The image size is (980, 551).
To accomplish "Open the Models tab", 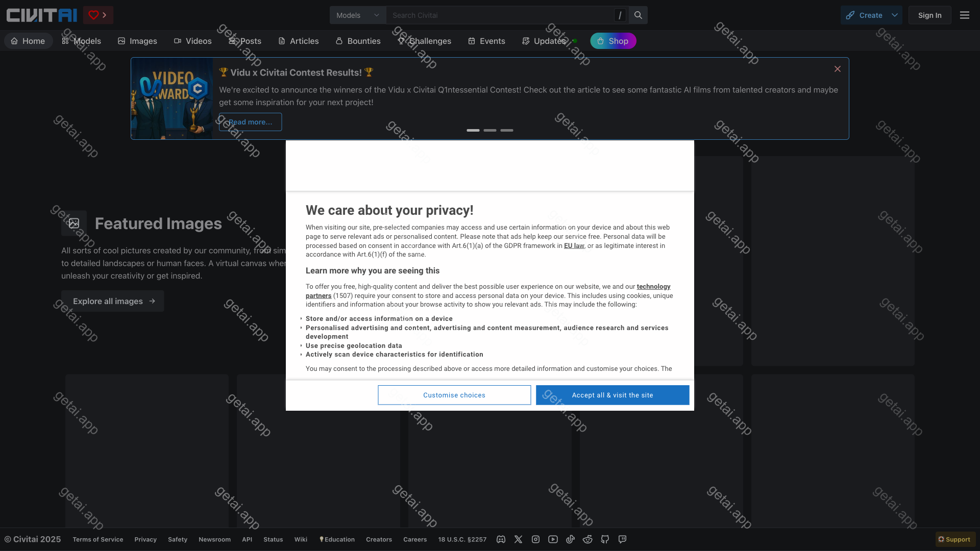I will pos(82,41).
